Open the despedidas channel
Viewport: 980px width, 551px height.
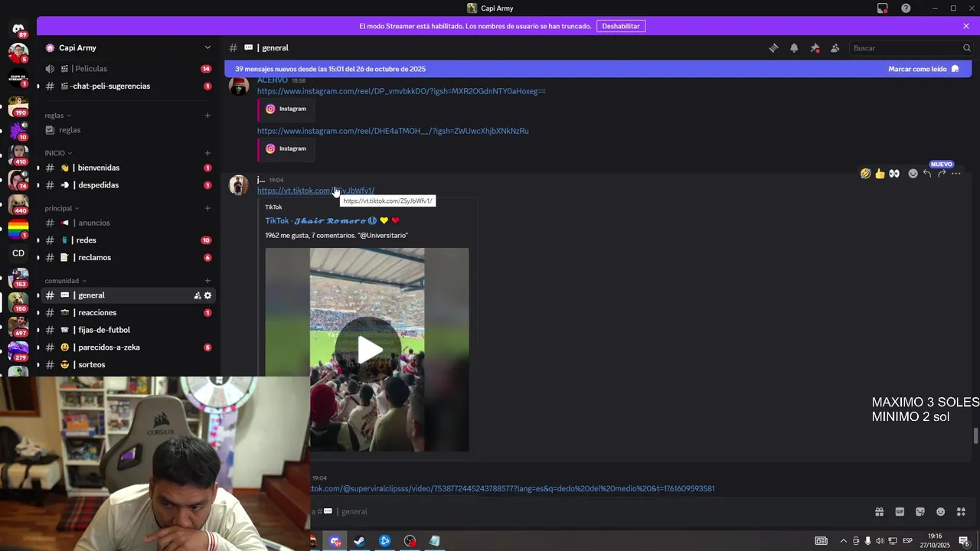coord(127,185)
